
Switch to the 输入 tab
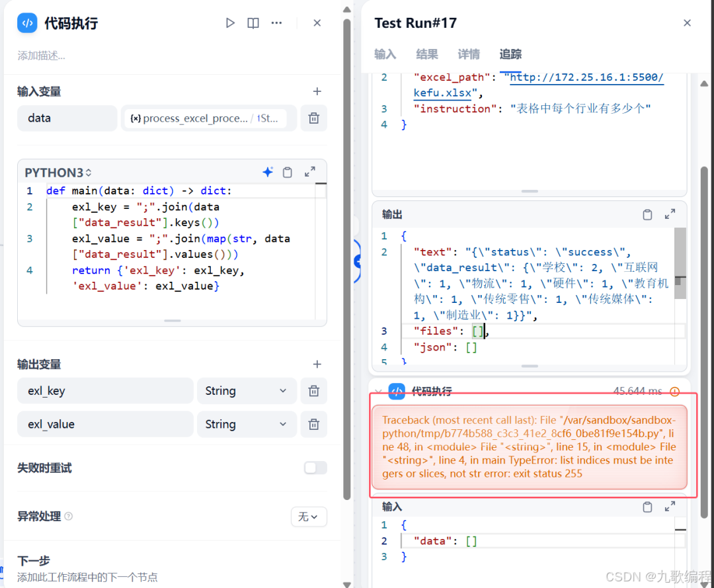(385, 54)
